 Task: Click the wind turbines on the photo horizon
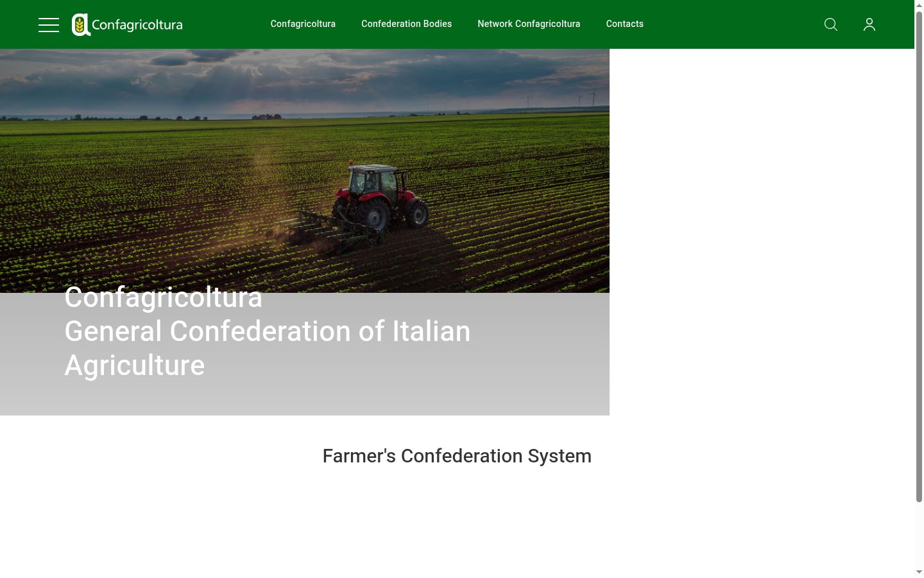(585, 98)
